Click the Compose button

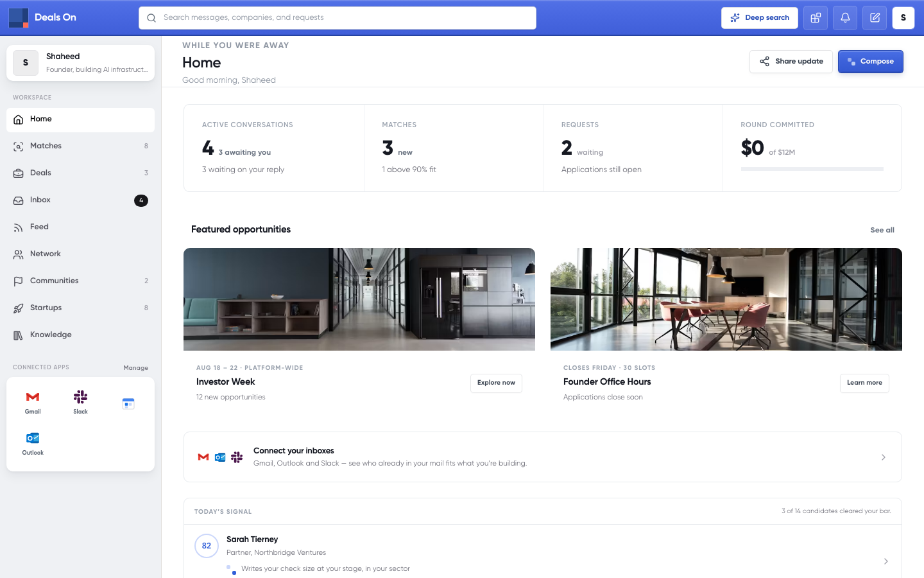click(x=871, y=62)
